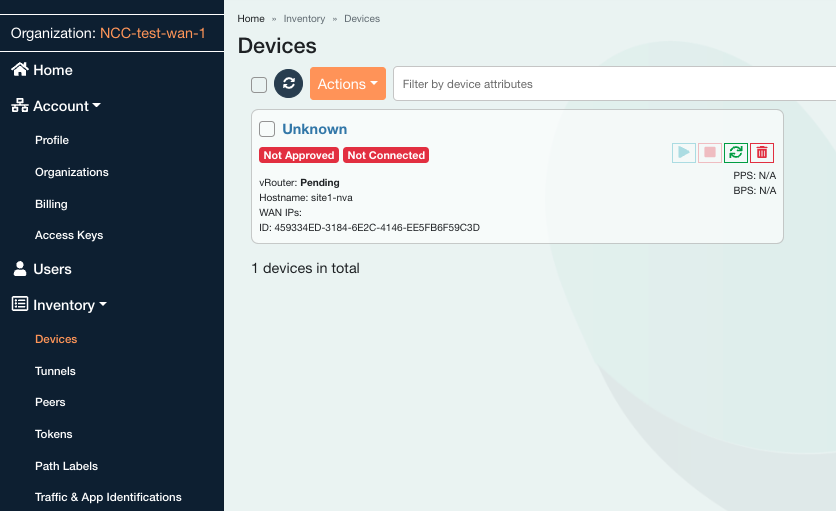
Task: Toggle the select-all devices checkbox
Action: [259, 85]
